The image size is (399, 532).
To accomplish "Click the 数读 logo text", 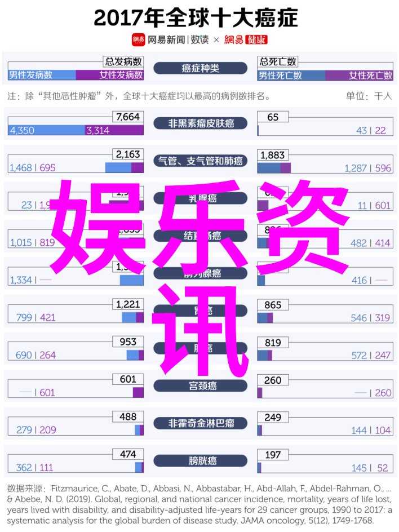I will point(200,39).
